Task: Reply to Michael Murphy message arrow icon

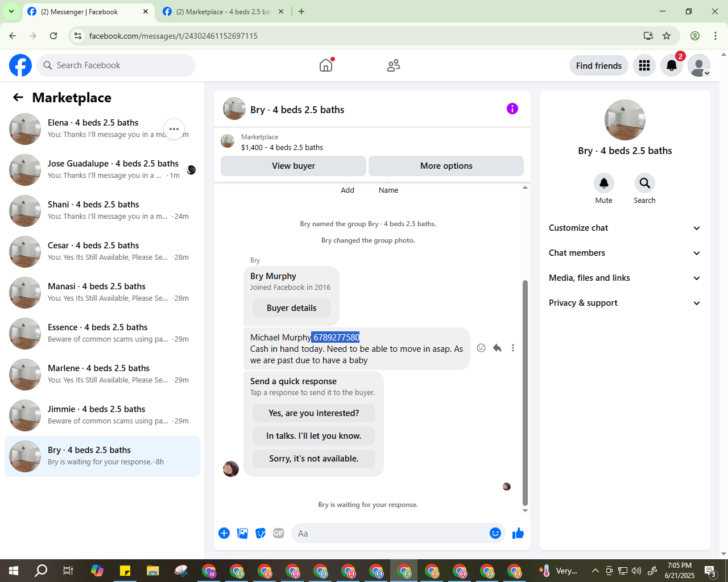Action: [497, 348]
